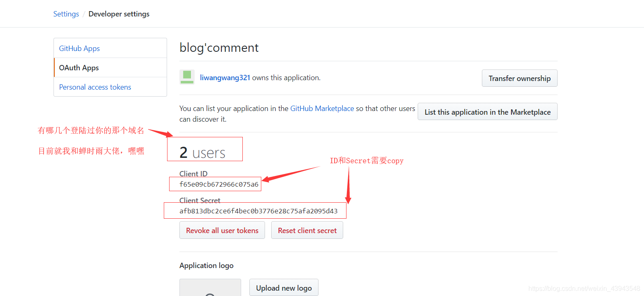Viewport: 644px width, 296px height.
Task: Click the 2 users count text
Action: pos(202,153)
